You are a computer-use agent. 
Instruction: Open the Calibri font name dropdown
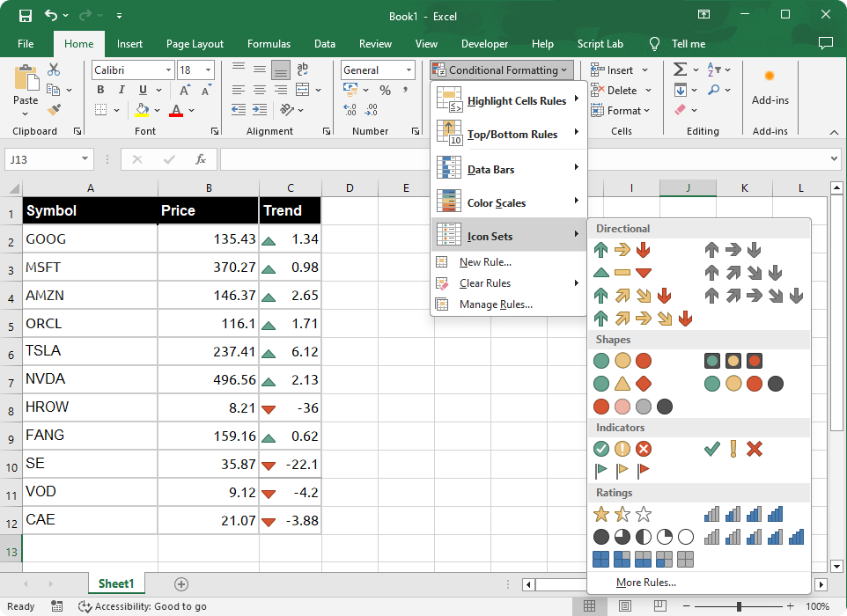pos(168,70)
